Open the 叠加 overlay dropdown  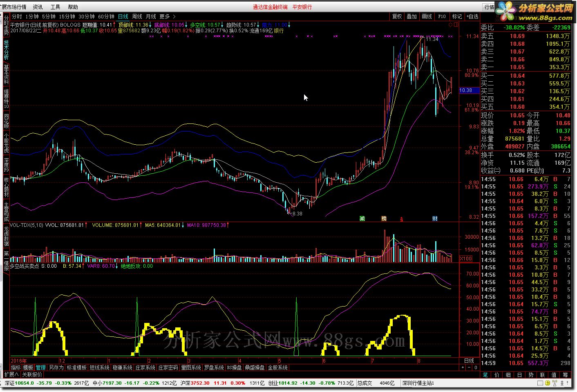pyautogui.click(x=412, y=16)
